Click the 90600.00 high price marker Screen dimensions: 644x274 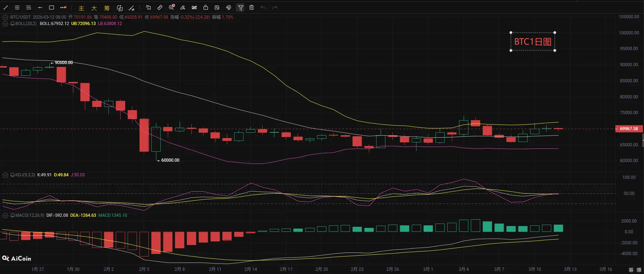click(x=62, y=63)
